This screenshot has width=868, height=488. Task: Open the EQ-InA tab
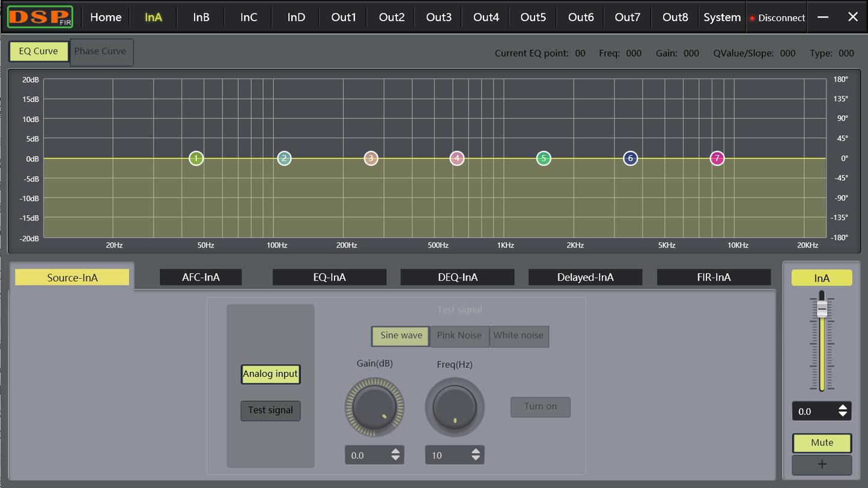tap(329, 277)
